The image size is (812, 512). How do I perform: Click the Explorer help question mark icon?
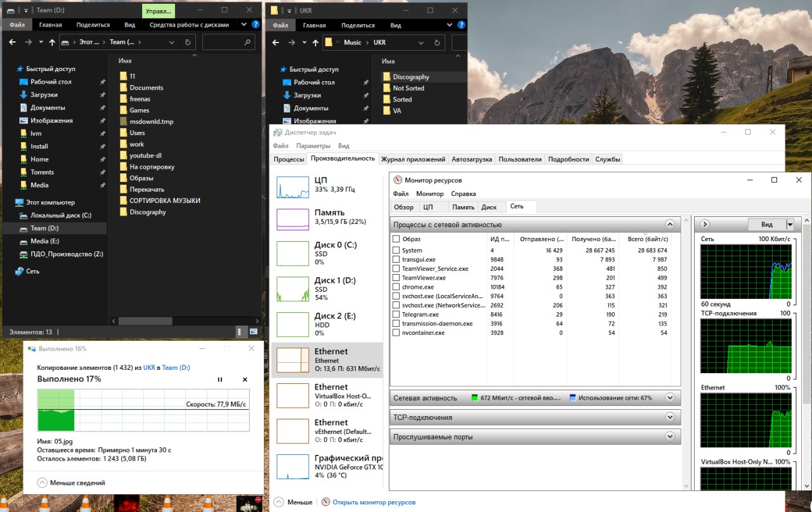(256, 25)
